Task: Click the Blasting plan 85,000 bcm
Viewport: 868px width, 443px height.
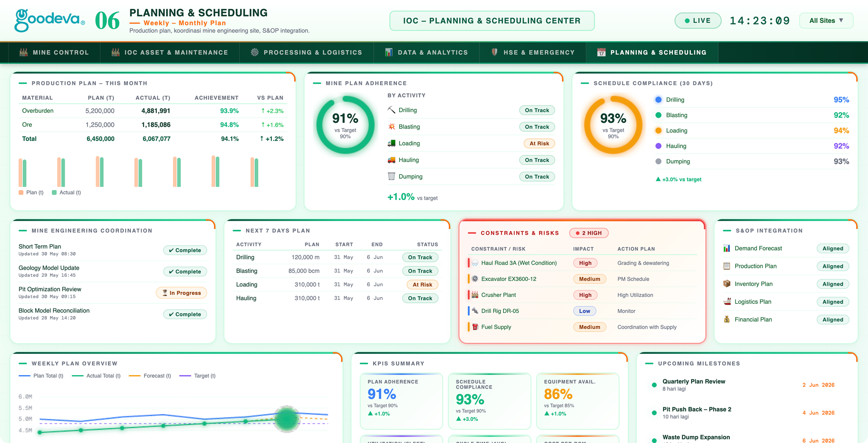Action: pos(304,271)
